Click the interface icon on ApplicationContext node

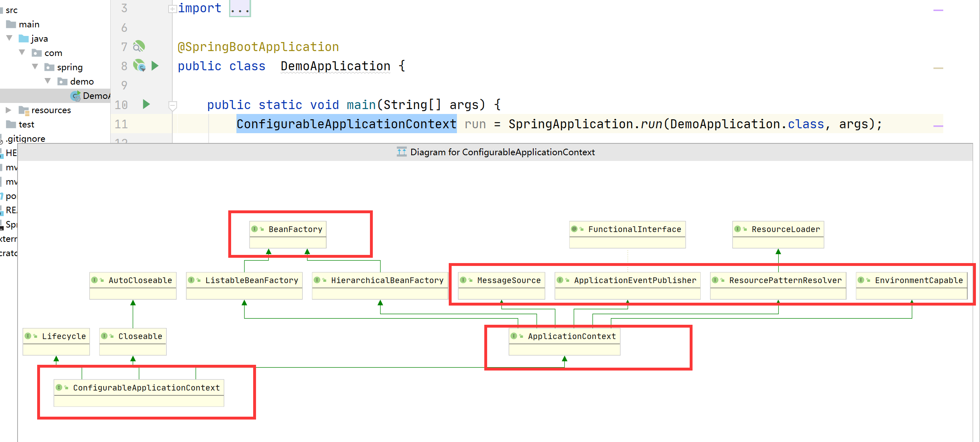click(514, 336)
